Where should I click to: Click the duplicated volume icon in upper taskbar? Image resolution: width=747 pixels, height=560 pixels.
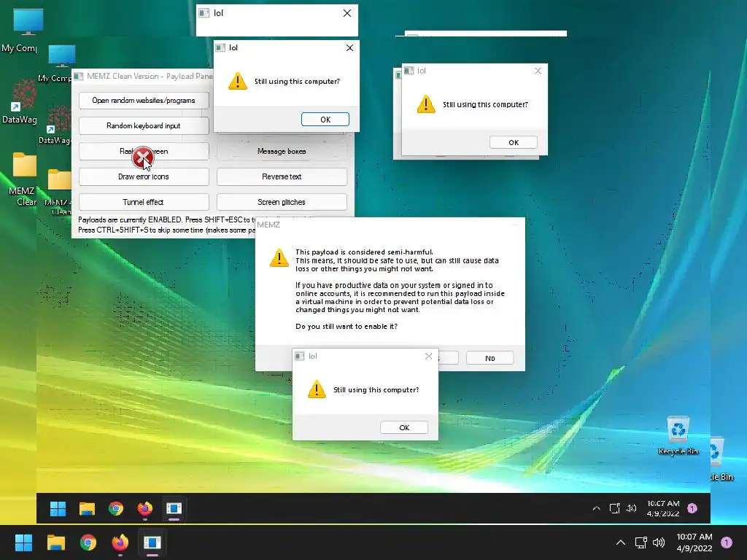coord(631,508)
